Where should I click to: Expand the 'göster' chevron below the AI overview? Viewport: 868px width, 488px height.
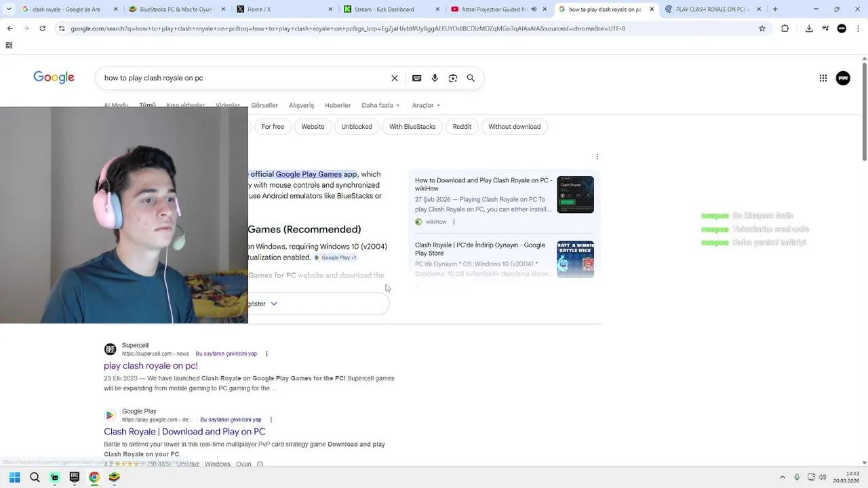pyautogui.click(x=273, y=304)
